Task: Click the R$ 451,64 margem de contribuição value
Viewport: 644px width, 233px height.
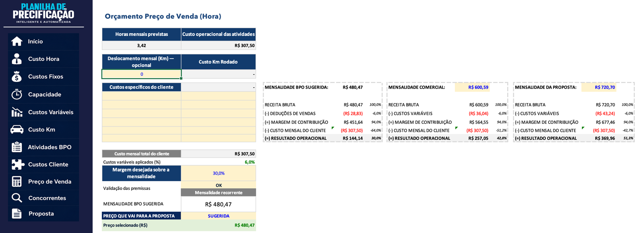Action: coord(353,122)
